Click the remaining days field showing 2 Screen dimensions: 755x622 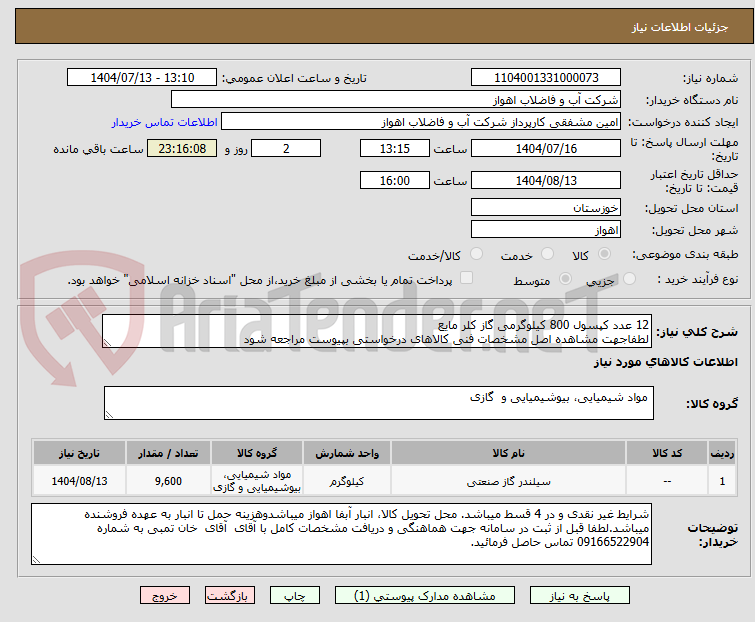point(286,148)
